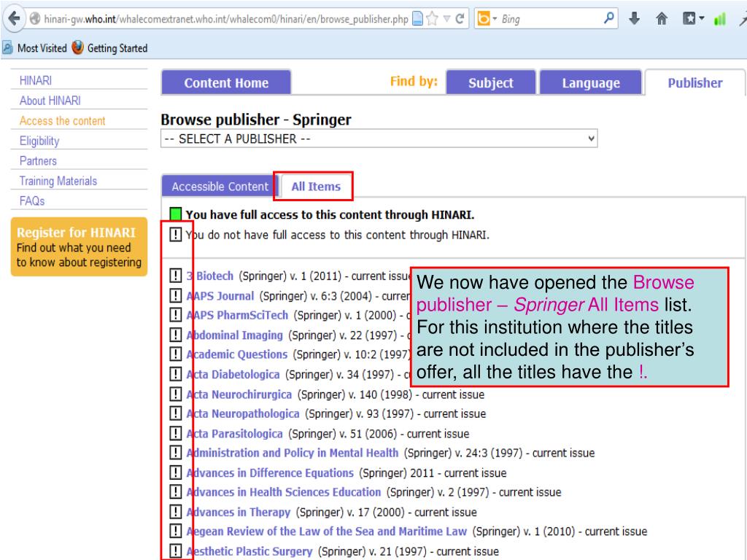Click the Bing search magnifier icon

tap(608, 18)
